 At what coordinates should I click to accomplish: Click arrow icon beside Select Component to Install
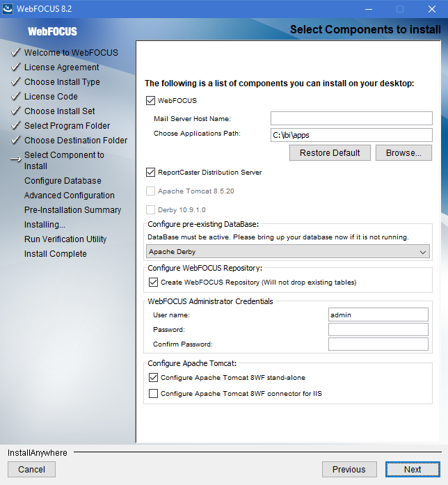pyautogui.click(x=16, y=159)
